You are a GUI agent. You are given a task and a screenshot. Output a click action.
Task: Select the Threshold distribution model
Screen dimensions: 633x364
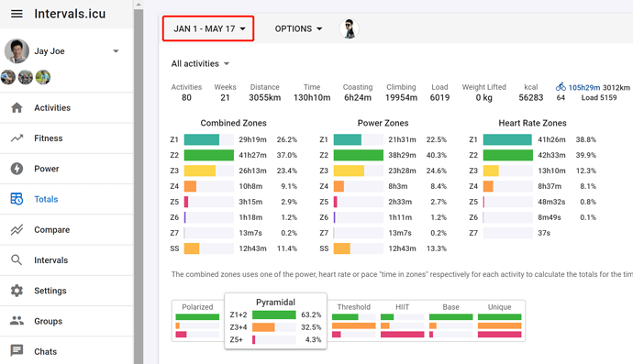pyautogui.click(x=353, y=321)
